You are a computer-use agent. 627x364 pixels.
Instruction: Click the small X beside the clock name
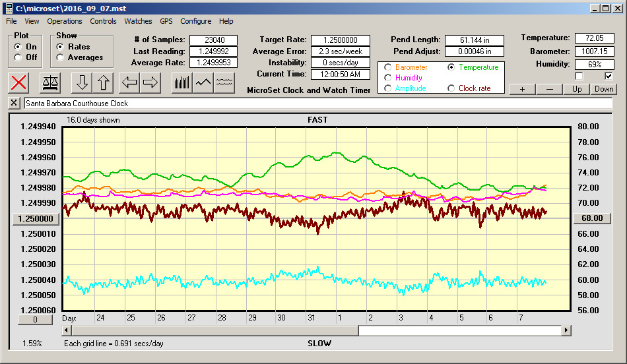click(14, 103)
